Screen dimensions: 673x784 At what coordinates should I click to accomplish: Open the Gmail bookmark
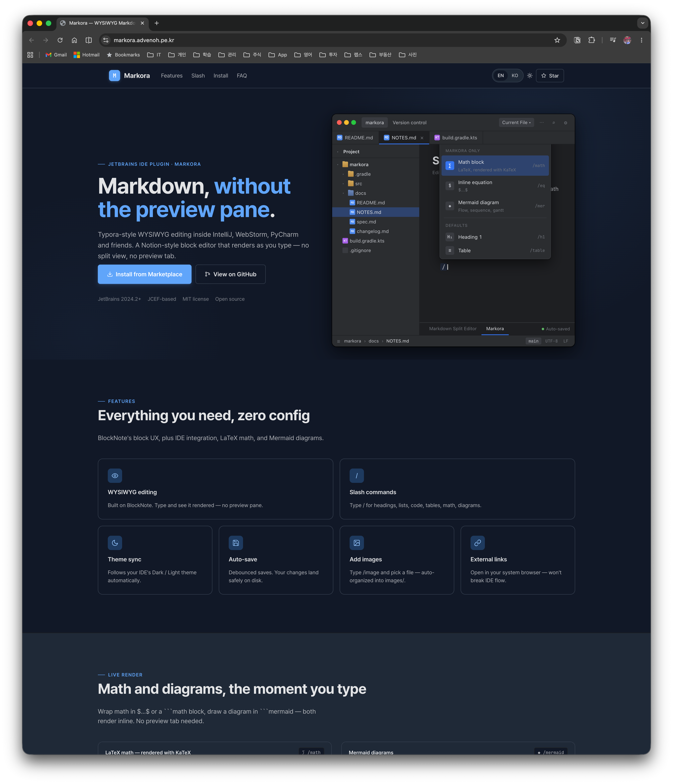(x=56, y=55)
